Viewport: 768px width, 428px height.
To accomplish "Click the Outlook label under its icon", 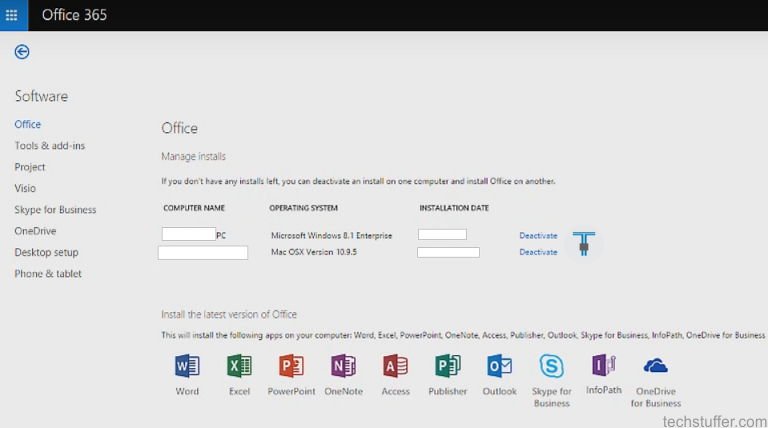I will tap(500, 391).
